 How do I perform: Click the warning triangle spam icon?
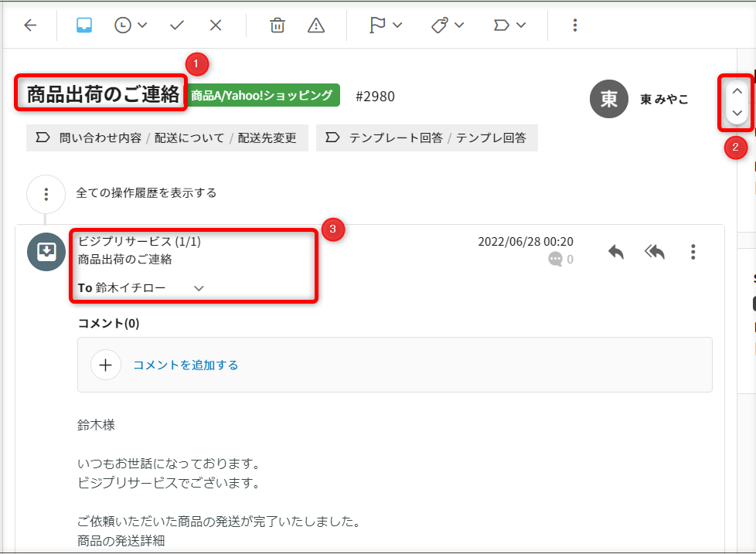click(x=315, y=25)
